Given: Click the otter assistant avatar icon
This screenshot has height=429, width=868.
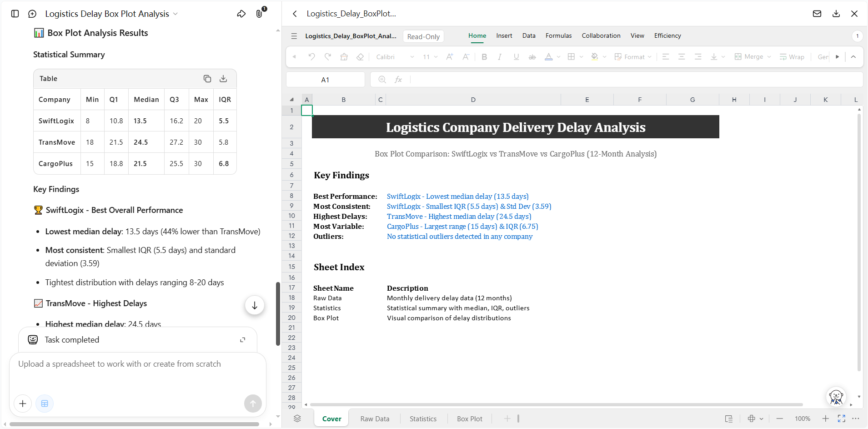Looking at the screenshot, I should click(836, 397).
